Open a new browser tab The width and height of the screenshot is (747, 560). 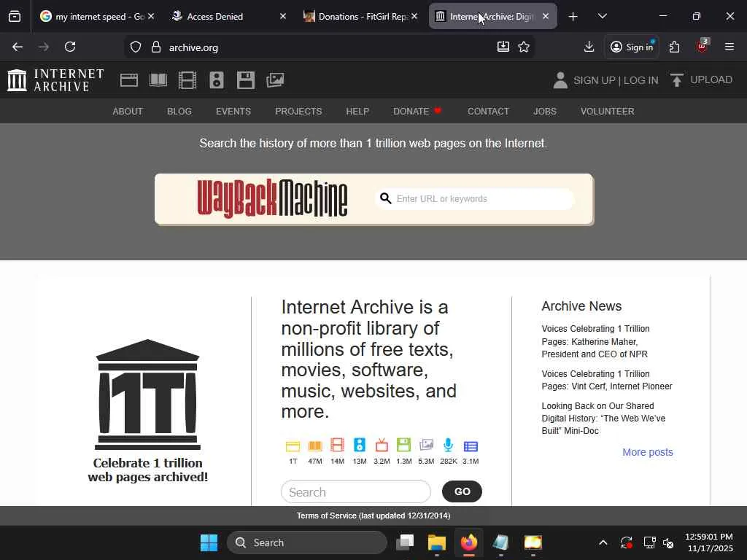573,17
